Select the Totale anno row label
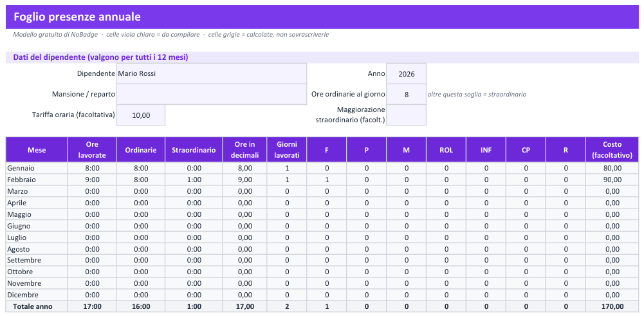 [x=37, y=306]
